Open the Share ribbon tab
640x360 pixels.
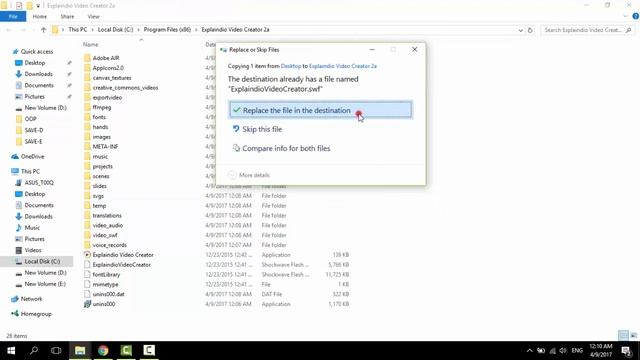[67, 17]
